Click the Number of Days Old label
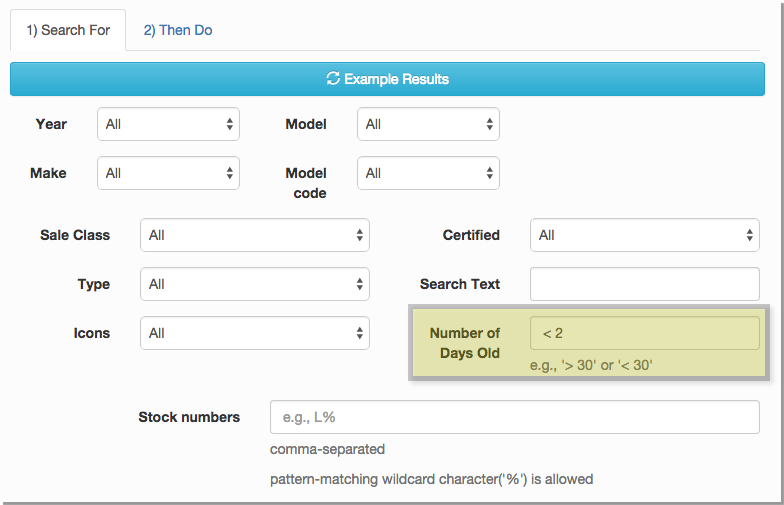The height and width of the screenshot is (505, 784). [x=464, y=342]
